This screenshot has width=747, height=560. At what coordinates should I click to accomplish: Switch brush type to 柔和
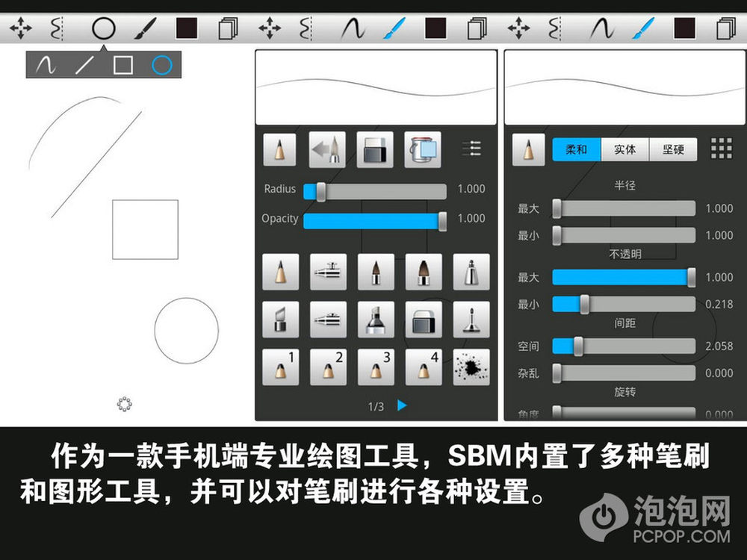(x=577, y=149)
